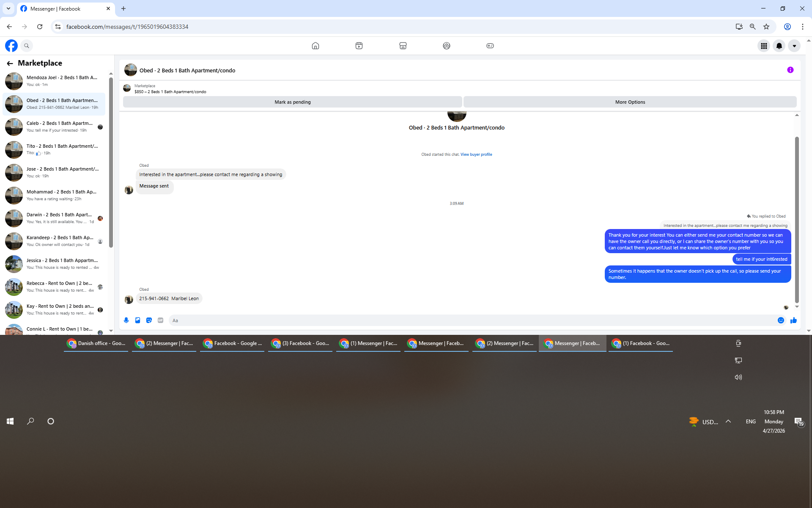Image resolution: width=812 pixels, height=508 pixels.
Task: Switch to Danish office taskbar window
Action: coord(96,343)
